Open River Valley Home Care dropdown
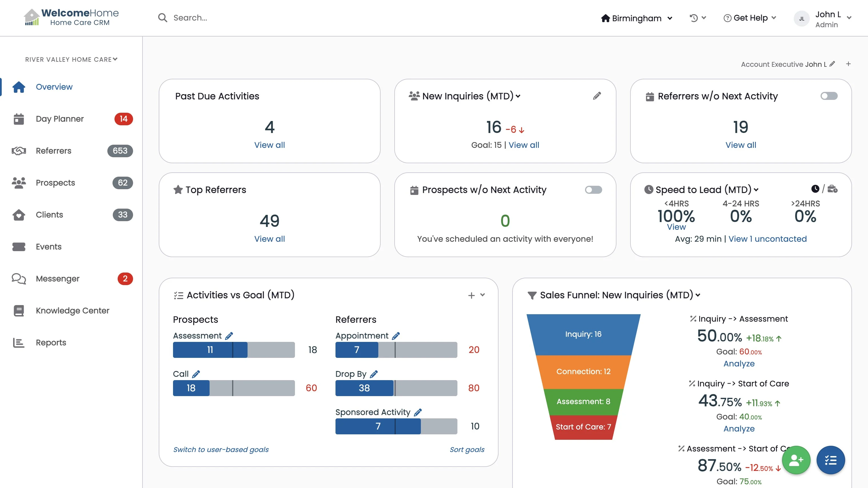The image size is (868, 488). click(x=71, y=59)
